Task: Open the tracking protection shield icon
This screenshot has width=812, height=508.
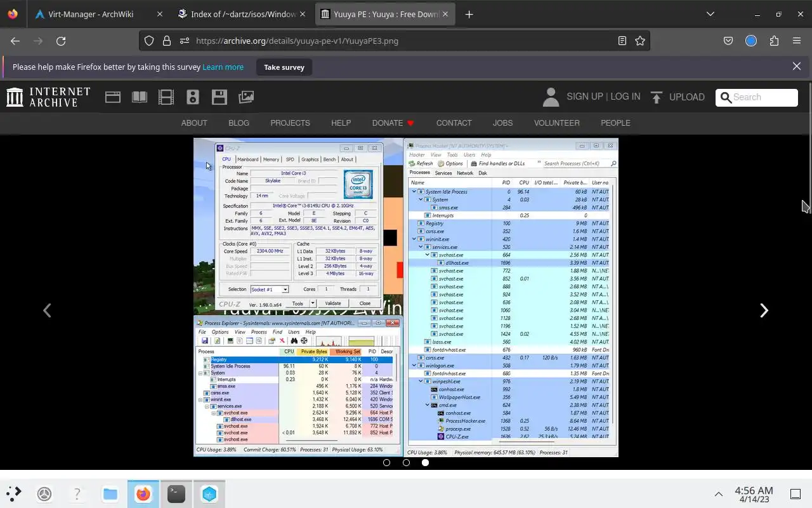Action: coord(149,41)
